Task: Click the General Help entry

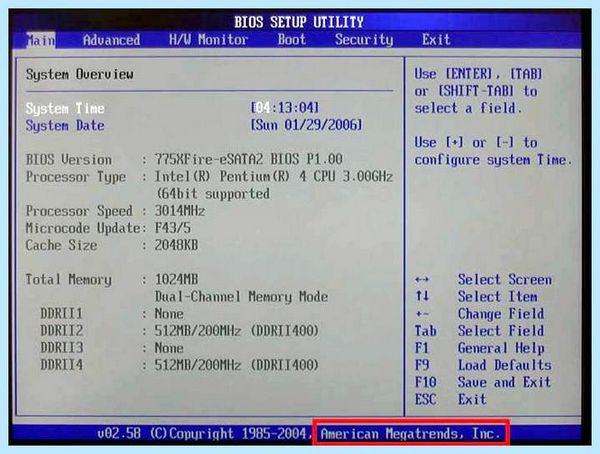Action: tap(501, 348)
